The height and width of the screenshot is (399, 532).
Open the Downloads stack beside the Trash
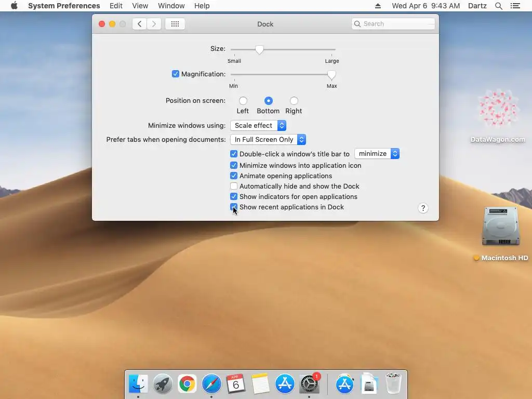369,384
